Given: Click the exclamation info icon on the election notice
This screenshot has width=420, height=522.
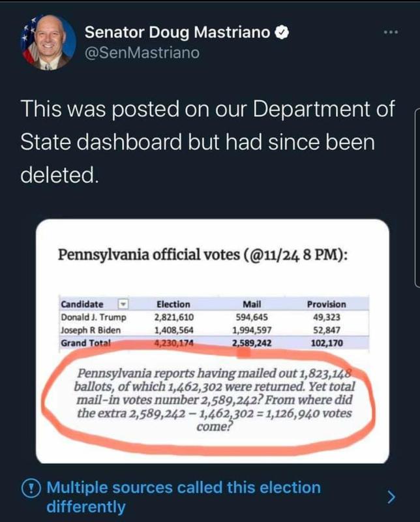Looking at the screenshot, I should tap(31, 487).
